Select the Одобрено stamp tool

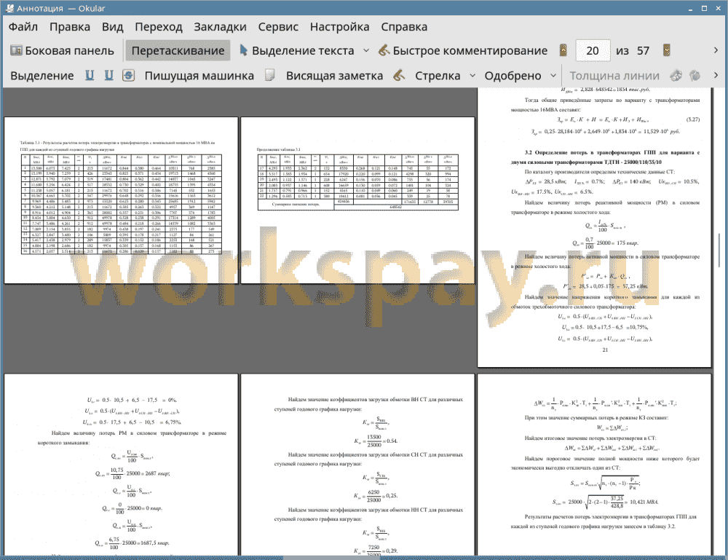pos(513,76)
